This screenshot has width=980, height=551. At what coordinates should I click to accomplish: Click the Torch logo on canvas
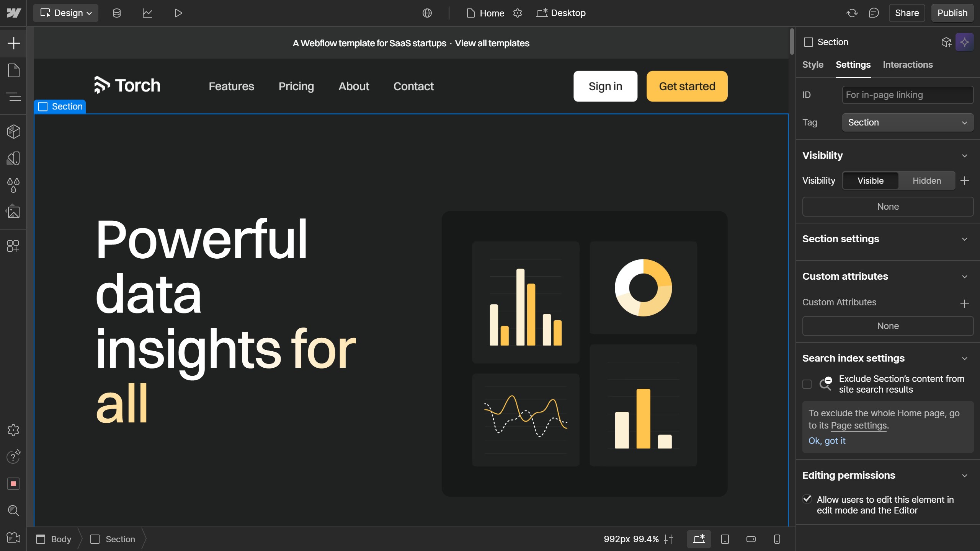tap(127, 85)
